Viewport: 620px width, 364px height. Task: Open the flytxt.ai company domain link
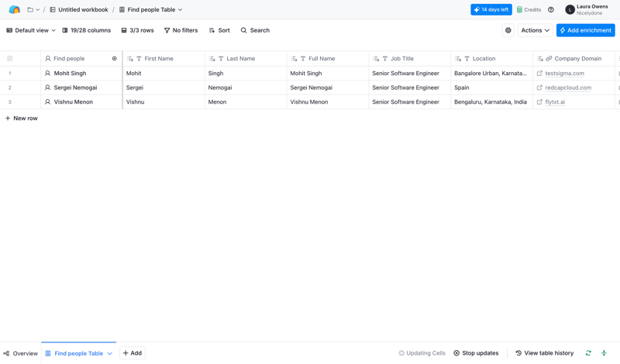(555, 102)
